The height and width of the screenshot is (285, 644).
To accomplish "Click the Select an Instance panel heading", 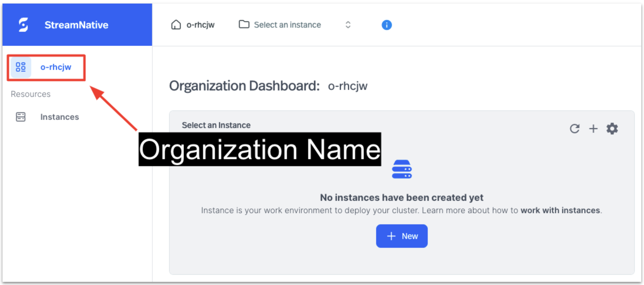I will [216, 125].
